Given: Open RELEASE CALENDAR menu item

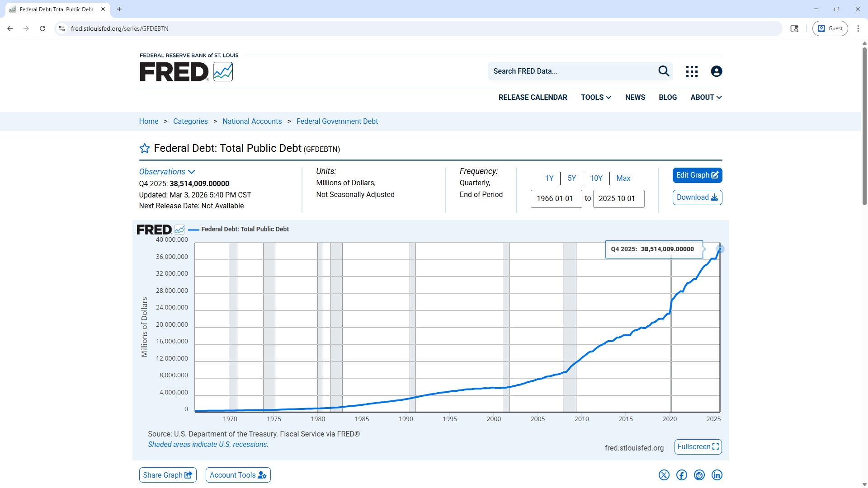Looking at the screenshot, I should coord(533,97).
